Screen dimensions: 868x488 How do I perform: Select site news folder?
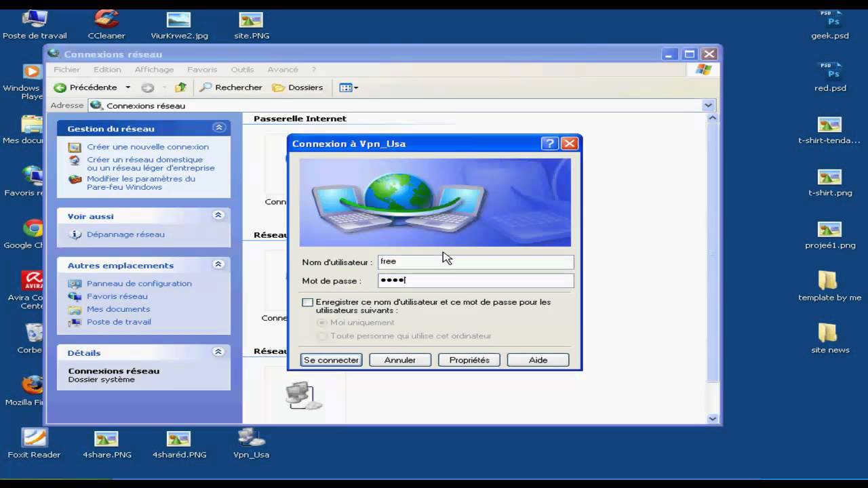(x=830, y=338)
